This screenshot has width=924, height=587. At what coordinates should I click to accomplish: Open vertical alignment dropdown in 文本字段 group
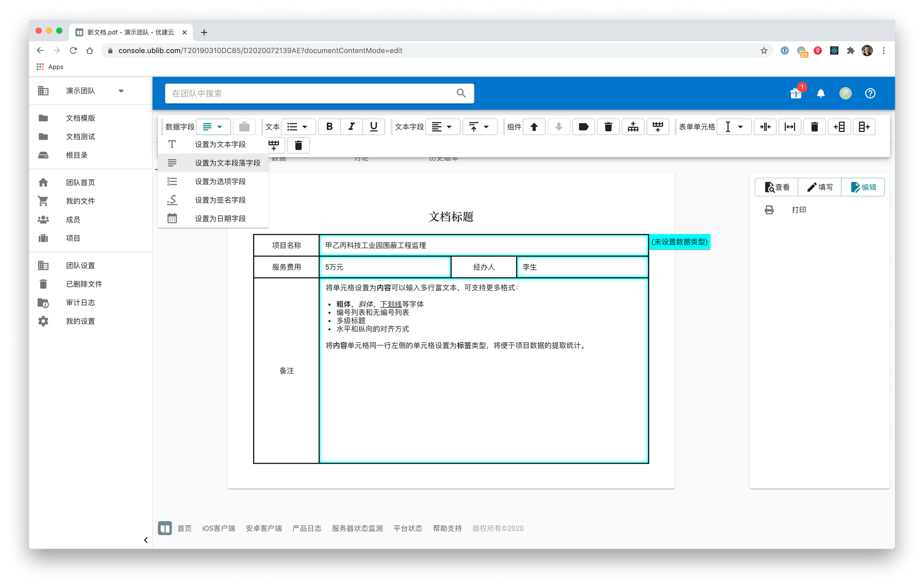point(479,127)
